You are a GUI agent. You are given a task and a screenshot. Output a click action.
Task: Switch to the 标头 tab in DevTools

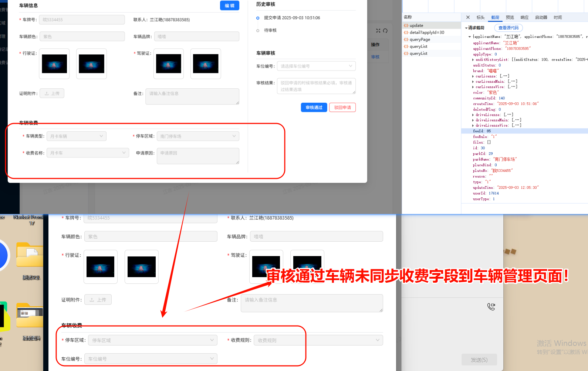coord(480,17)
